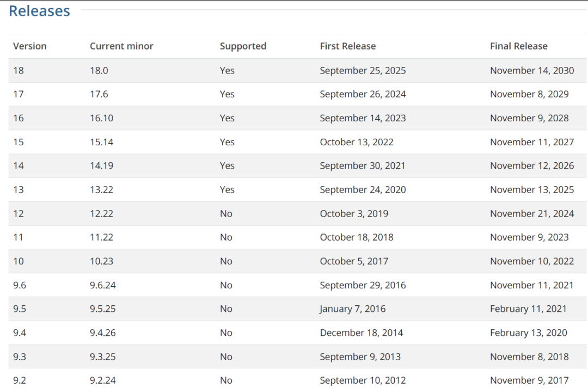Click the 14.19 current minor cell

point(101,166)
